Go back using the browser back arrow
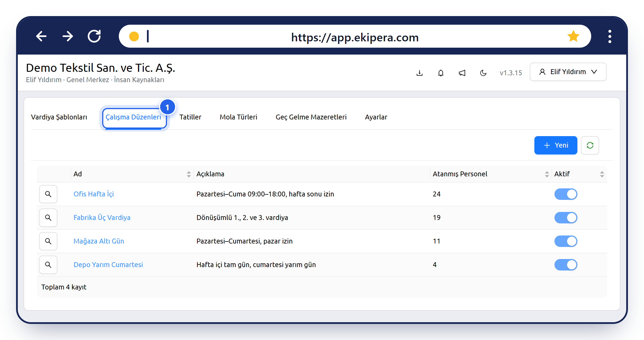 point(41,36)
